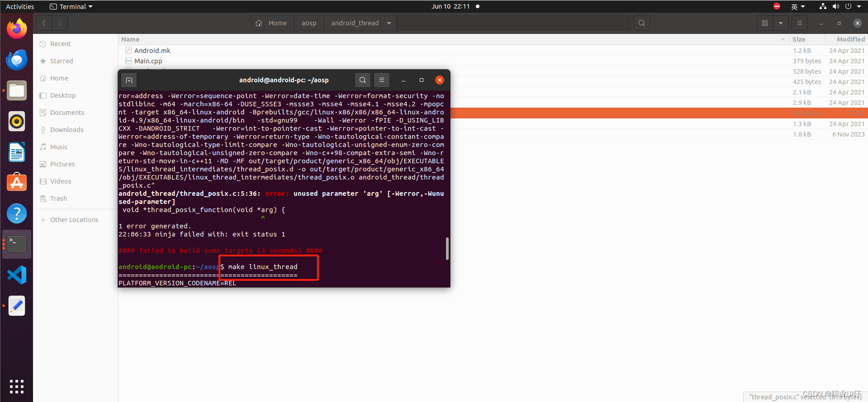Select the Main.cpp file
This screenshot has height=402, width=868.
493,61
